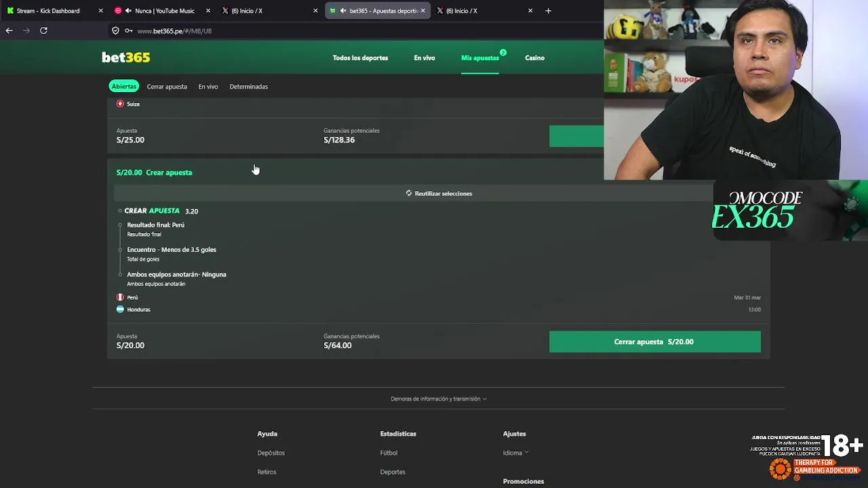The width and height of the screenshot is (868, 488).
Task: Click the bet365 logo
Action: click(125, 58)
